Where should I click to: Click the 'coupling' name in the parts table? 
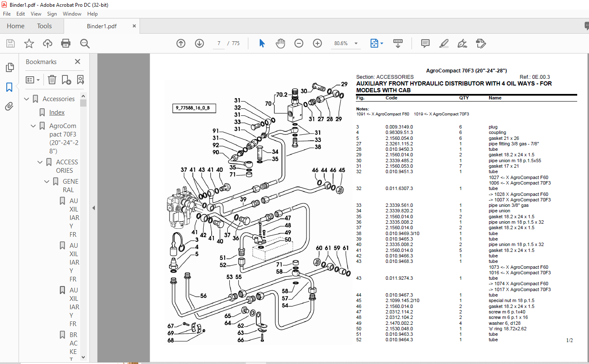click(x=497, y=132)
